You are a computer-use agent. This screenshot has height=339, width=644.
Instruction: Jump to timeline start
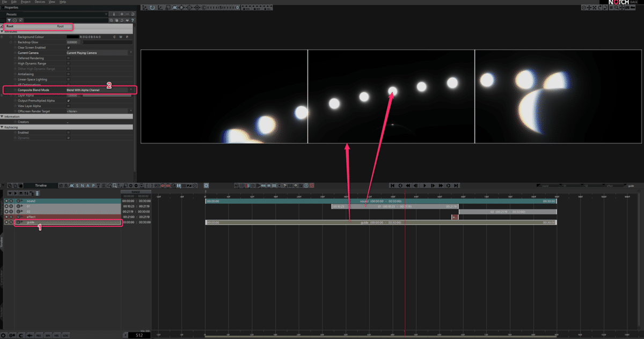392,186
